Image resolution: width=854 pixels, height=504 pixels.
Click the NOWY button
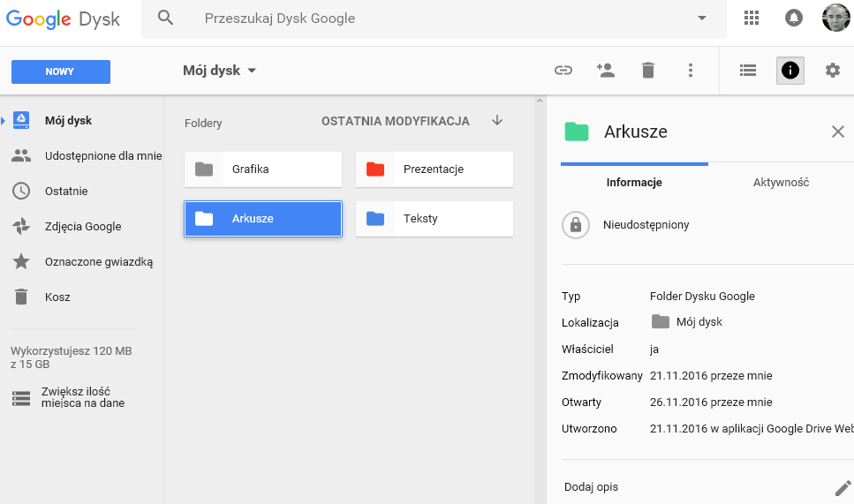61,71
